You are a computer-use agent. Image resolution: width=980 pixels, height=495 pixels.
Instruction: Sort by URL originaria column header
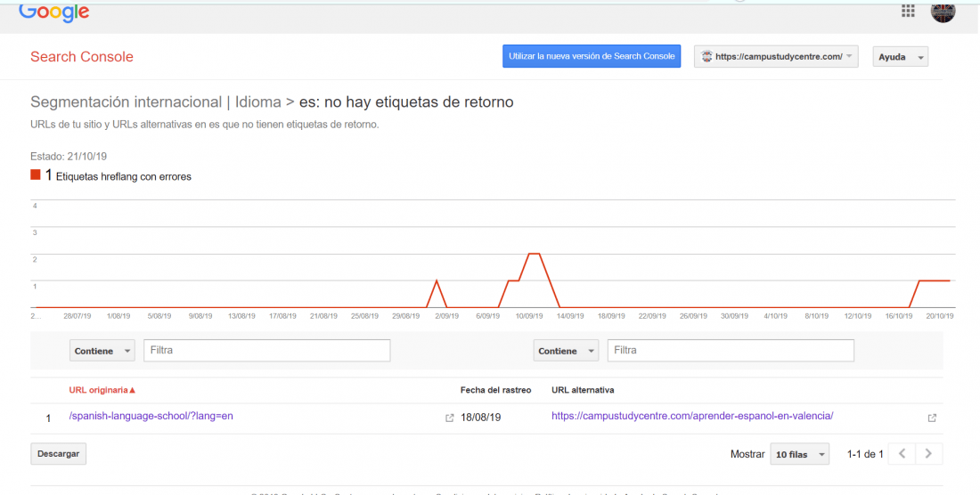click(102, 390)
